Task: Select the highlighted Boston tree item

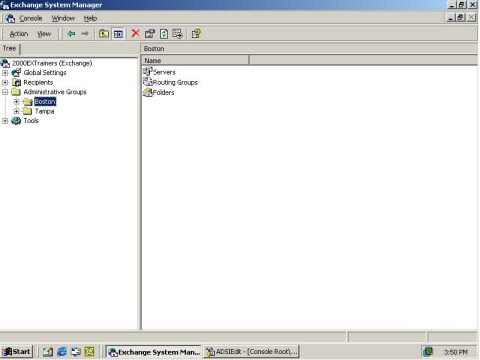Action: point(45,102)
